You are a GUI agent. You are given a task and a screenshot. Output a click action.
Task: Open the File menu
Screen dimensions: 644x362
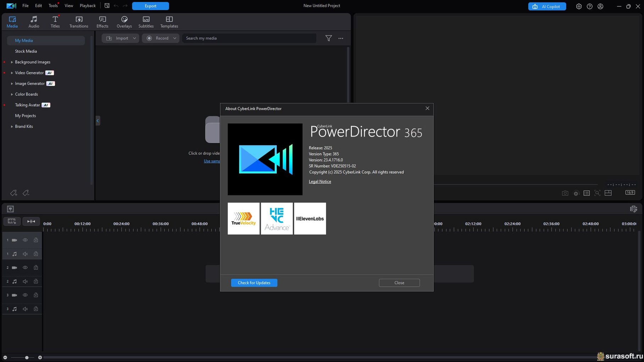[x=26, y=6]
